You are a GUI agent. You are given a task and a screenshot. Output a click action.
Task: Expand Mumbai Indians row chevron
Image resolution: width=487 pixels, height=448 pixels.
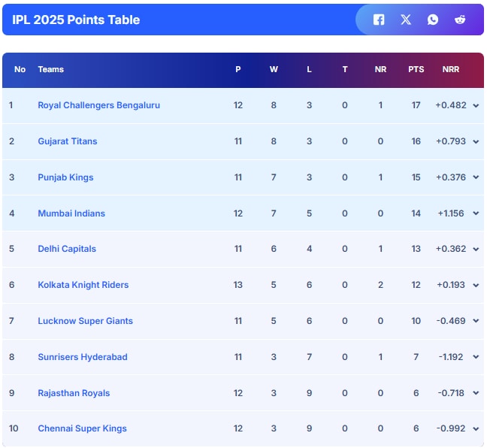coord(476,213)
